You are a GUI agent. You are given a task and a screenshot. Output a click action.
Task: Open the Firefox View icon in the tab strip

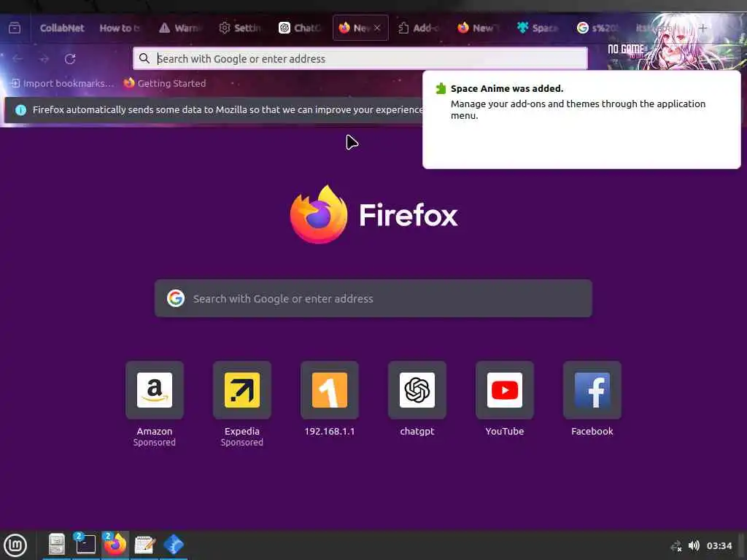tap(15, 28)
